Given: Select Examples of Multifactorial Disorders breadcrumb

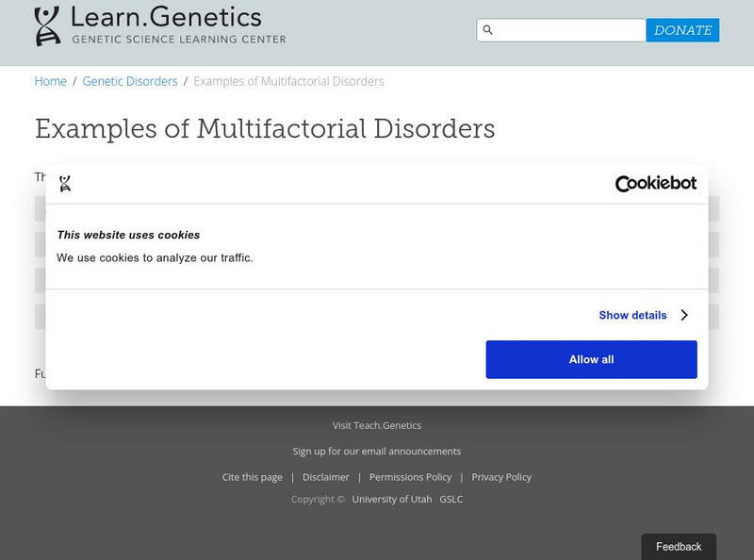Looking at the screenshot, I should (x=288, y=81).
